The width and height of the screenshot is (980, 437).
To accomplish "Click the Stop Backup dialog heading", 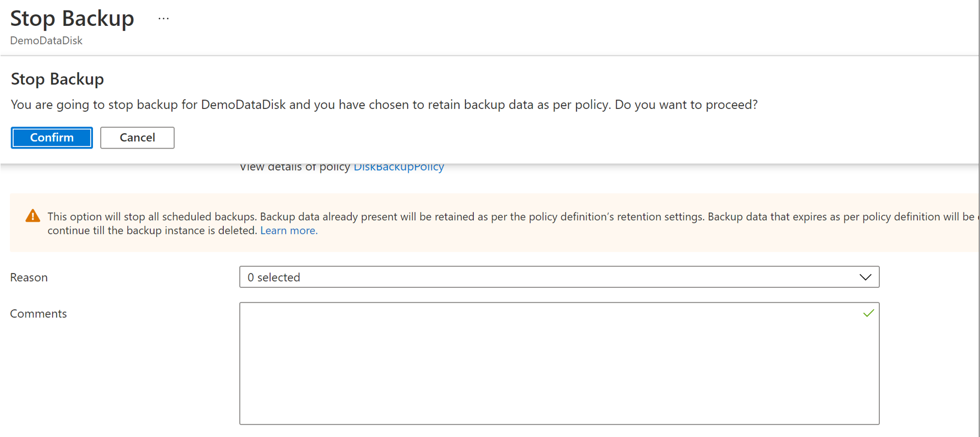I will (57, 79).
